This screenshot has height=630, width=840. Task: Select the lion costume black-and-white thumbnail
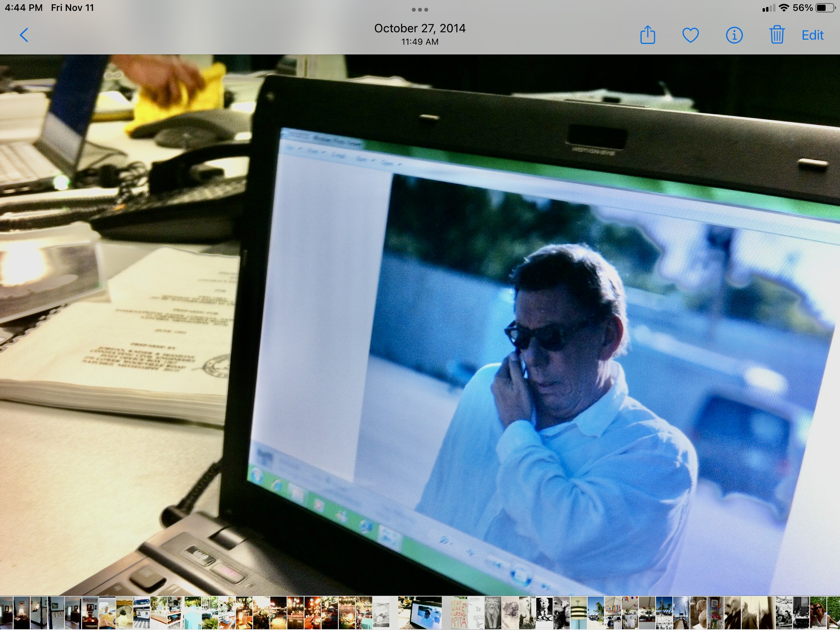pyautogui.click(x=493, y=612)
